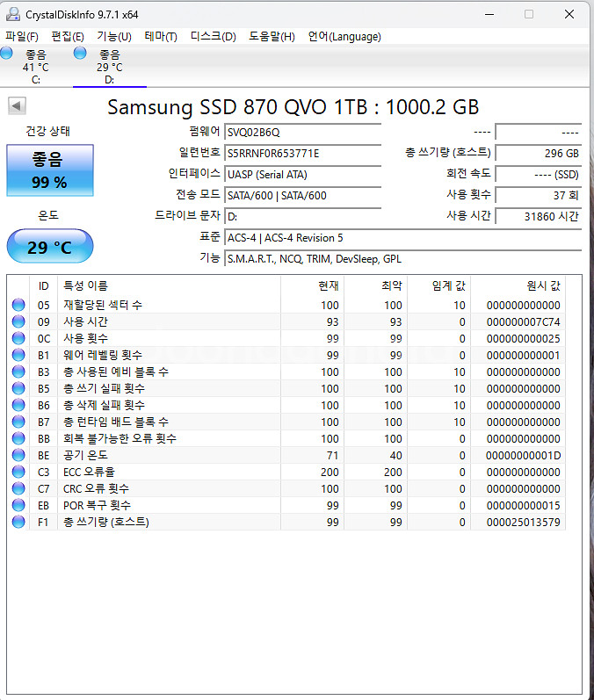Click the status orb for attribute BB
This screenshot has height=700, width=594.
[18, 438]
